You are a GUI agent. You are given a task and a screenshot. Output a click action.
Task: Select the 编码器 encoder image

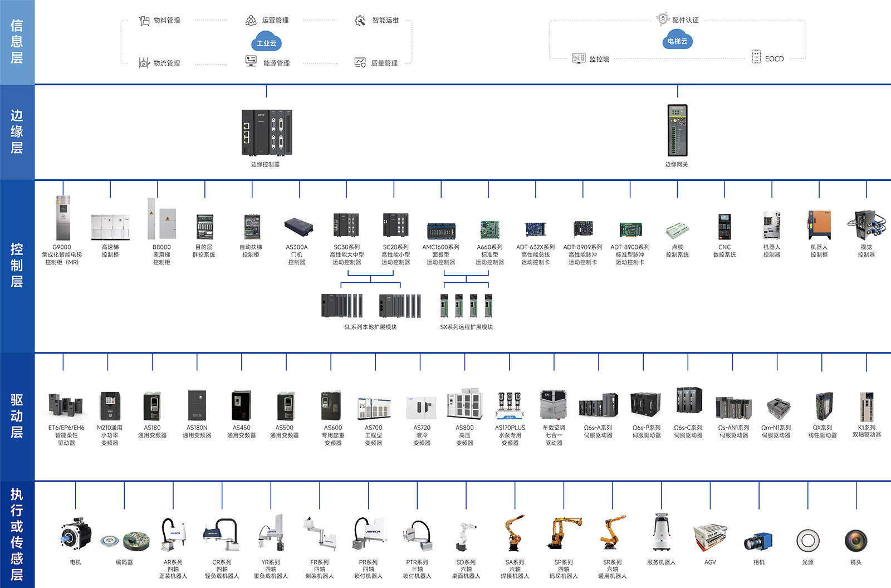point(125,541)
